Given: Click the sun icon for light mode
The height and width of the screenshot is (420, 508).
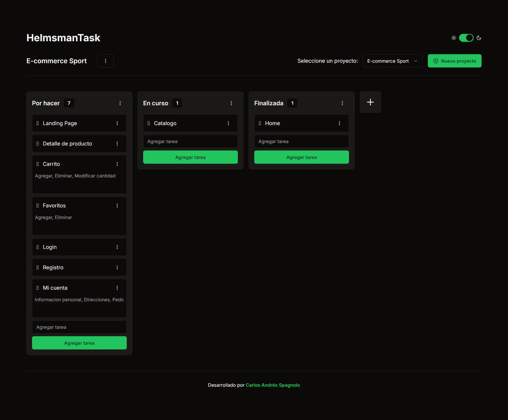Looking at the screenshot, I should [453, 38].
